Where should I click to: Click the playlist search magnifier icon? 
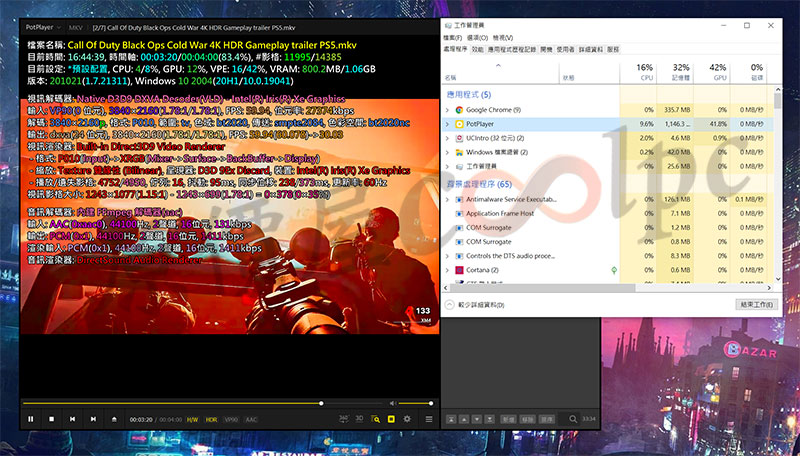click(573, 419)
